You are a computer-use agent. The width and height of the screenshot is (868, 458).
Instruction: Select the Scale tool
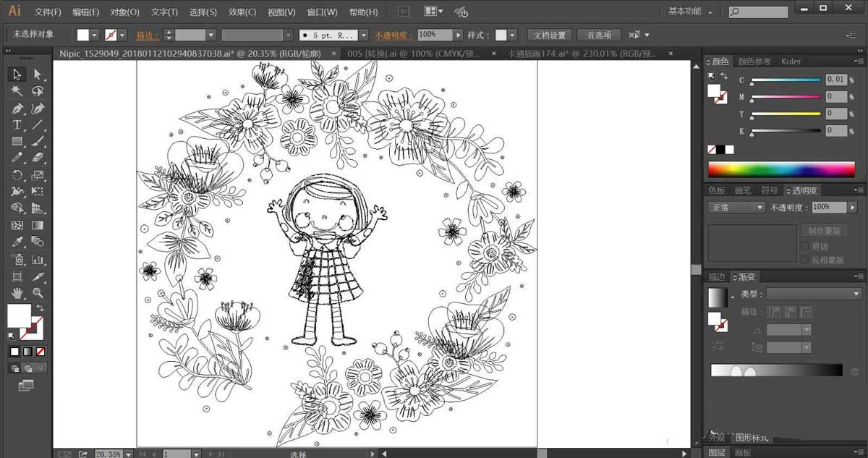click(x=38, y=175)
